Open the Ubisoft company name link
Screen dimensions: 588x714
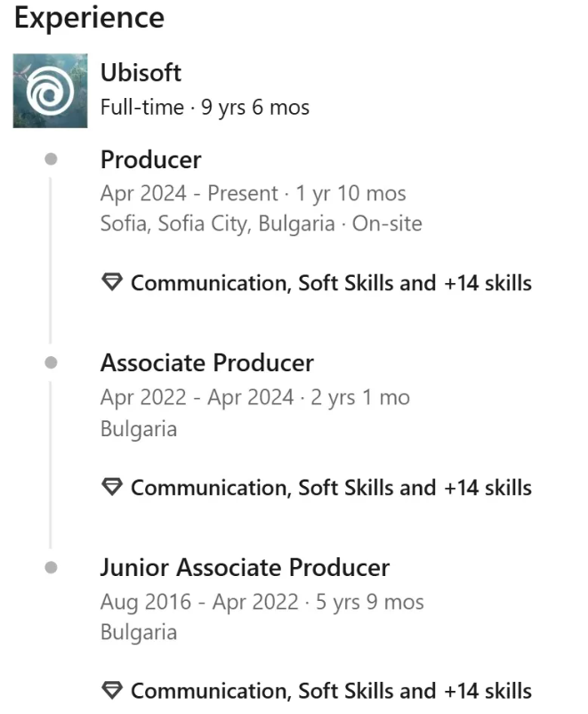[x=141, y=72]
